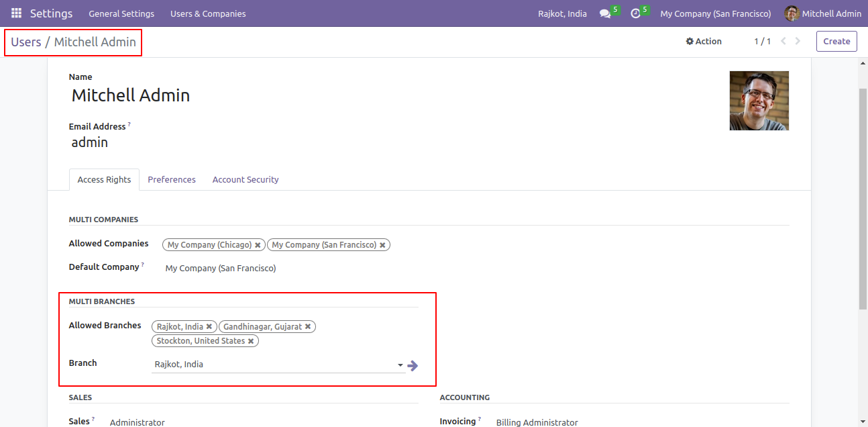Open Mitchell Admin user menu
The height and width of the screenshot is (427, 868).
[x=823, y=13]
